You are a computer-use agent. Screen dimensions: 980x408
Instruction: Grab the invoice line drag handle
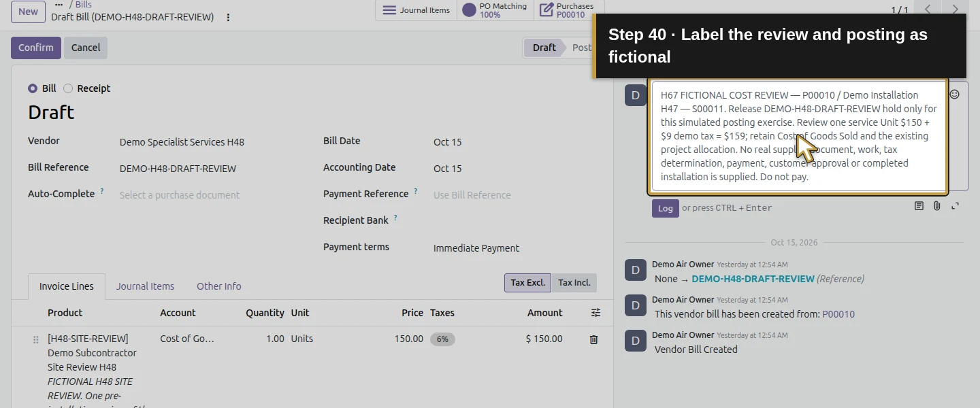(x=36, y=339)
